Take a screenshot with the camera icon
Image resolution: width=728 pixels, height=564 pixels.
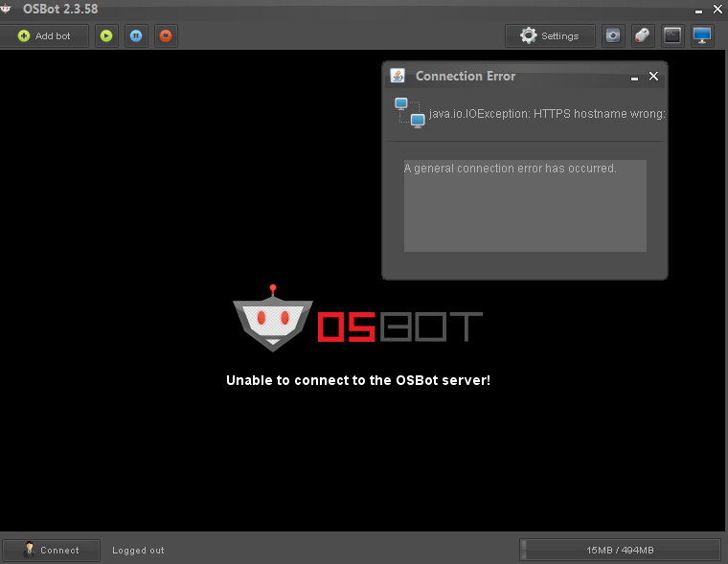coord(613,35)
